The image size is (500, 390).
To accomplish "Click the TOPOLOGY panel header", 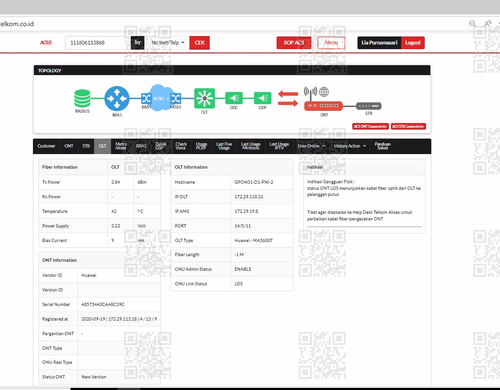I will [232, 70].
